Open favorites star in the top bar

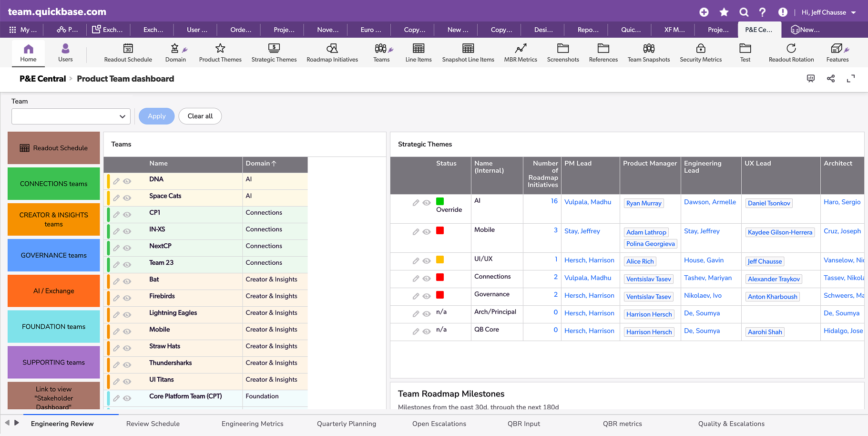pos(724,12)
